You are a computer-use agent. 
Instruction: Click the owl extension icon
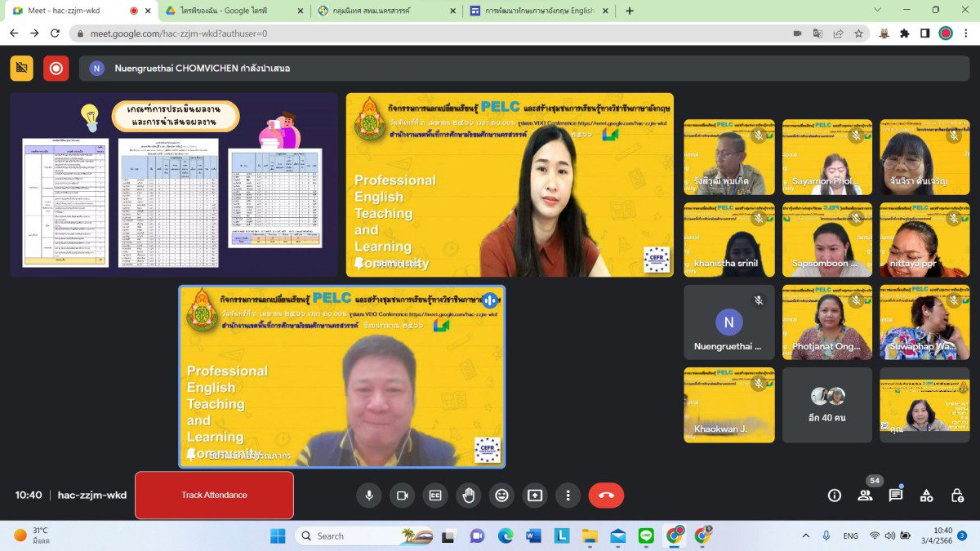coord(884,33)
